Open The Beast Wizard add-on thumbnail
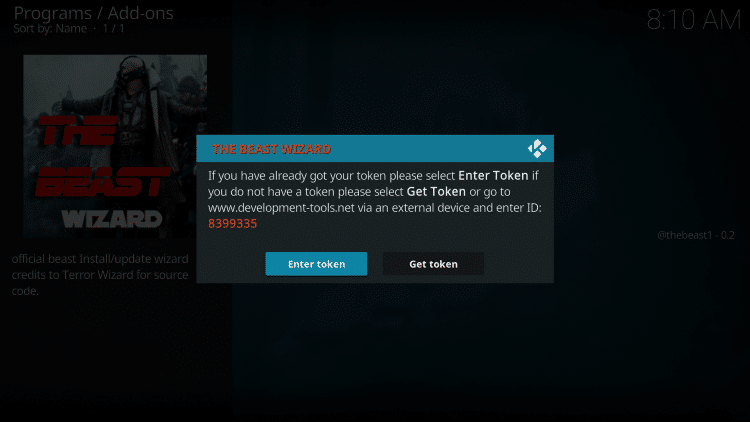Image resolution: width=750 pixels, height=422 pixels. click(x=115, y=146)
